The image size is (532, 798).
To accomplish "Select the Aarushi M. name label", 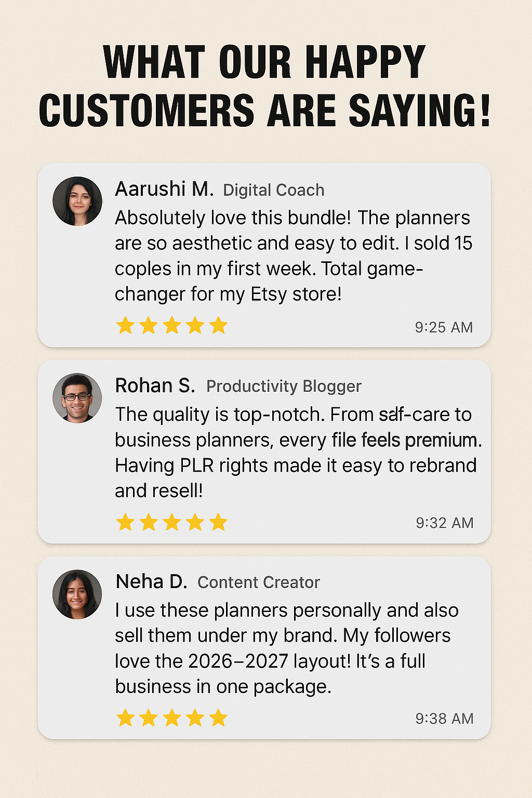I will click(x=164, y=189).
